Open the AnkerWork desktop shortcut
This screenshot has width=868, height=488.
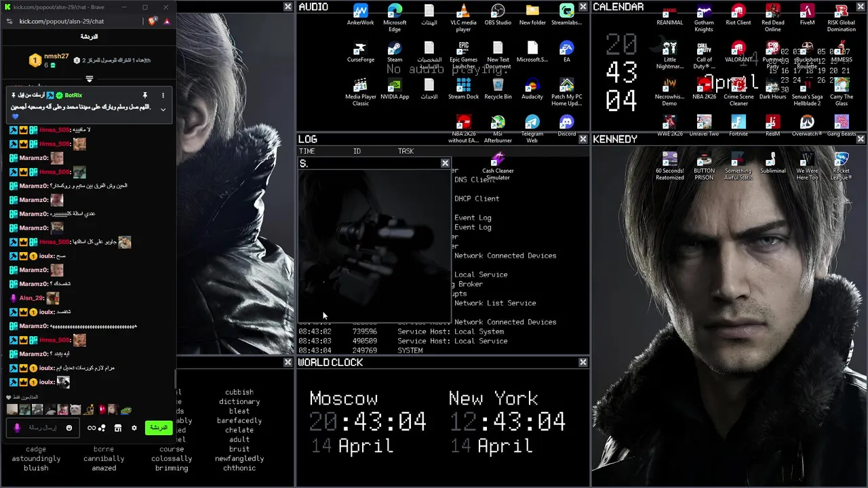tap(360, 15)
